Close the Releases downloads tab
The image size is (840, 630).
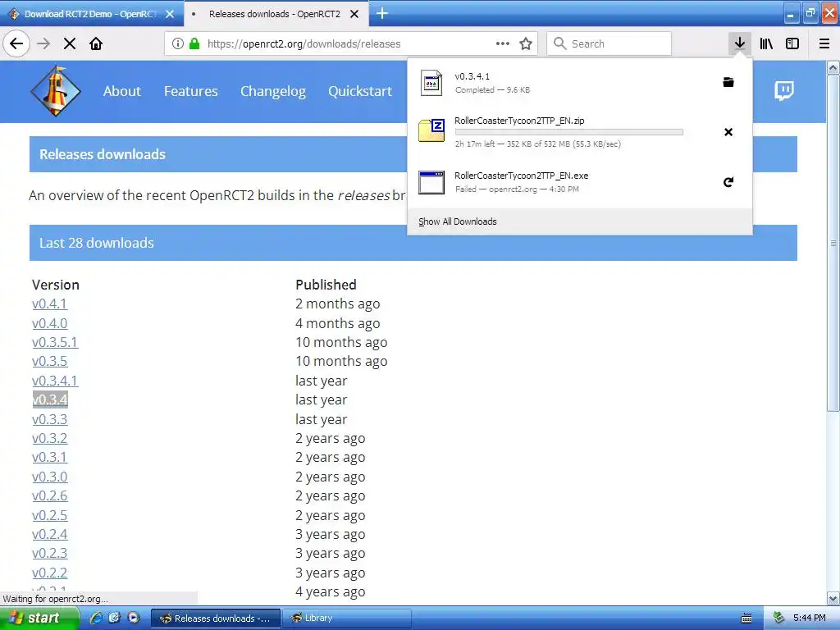pyautogui.click(x=354, y=14)
